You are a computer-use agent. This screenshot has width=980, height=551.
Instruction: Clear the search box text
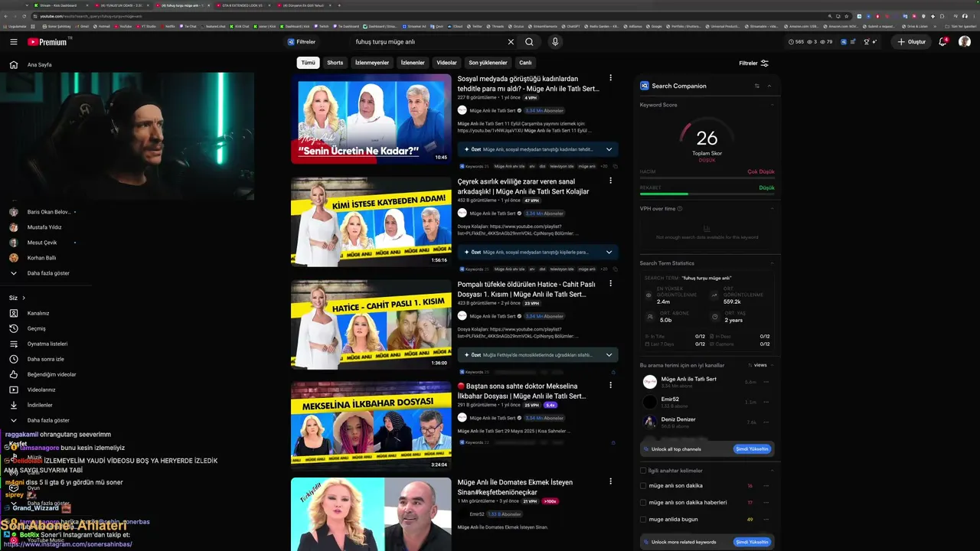click(x=511, y=42)
